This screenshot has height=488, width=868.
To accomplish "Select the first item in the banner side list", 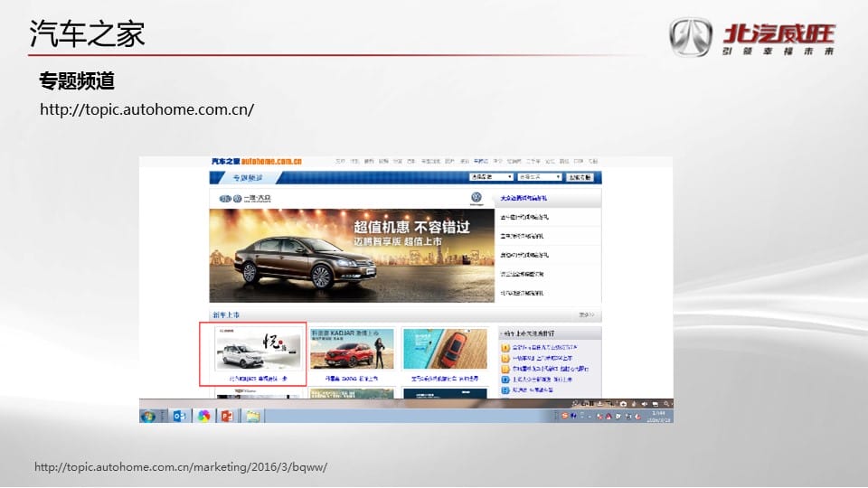I will (526, 197).
